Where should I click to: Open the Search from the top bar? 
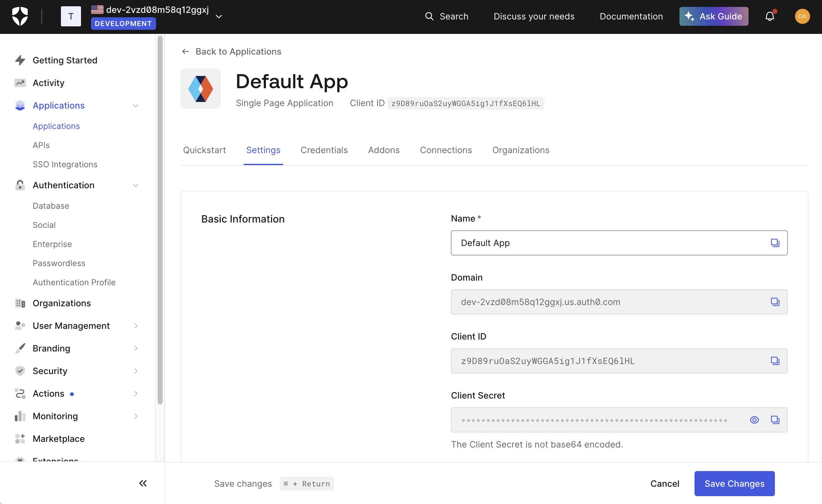pyautogui.click(x=447, y=16)
